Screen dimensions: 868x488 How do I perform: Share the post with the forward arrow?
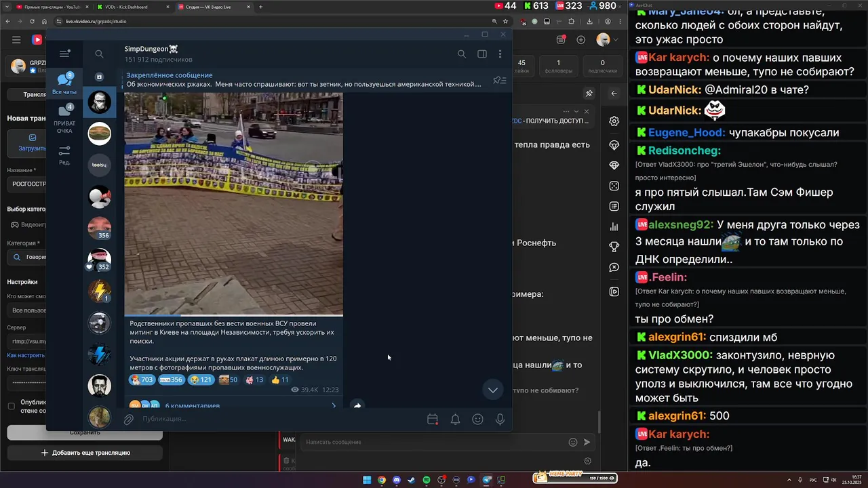coord(357,405)
